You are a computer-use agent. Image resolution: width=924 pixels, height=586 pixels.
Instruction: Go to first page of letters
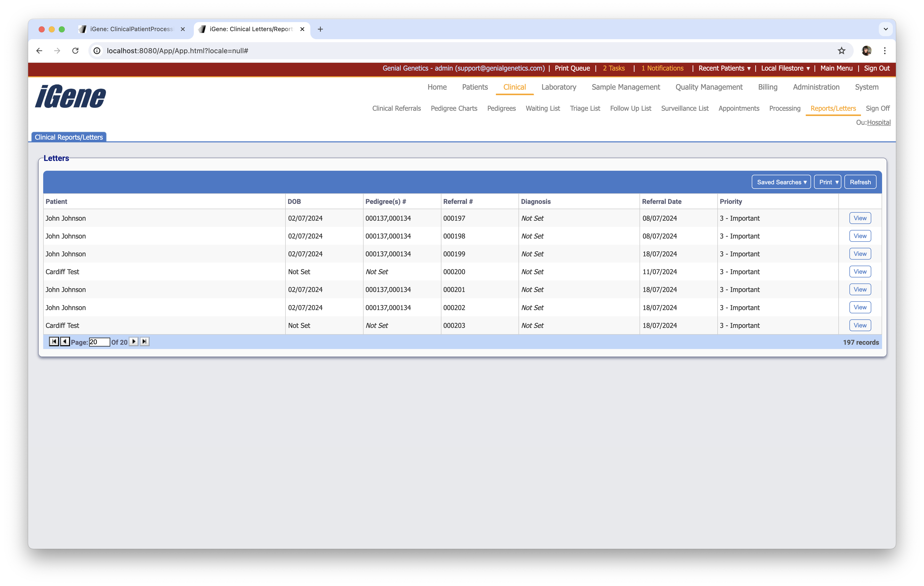pos(54,341)
